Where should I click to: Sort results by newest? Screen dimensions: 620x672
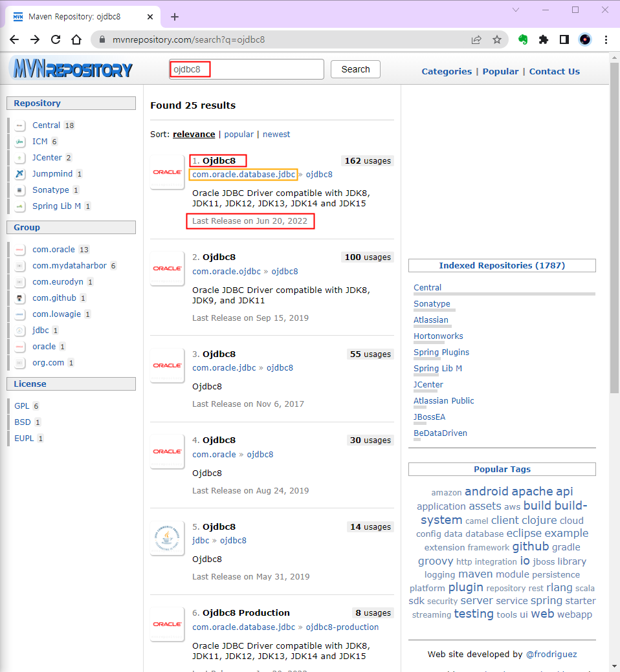(x=276, y=134)
